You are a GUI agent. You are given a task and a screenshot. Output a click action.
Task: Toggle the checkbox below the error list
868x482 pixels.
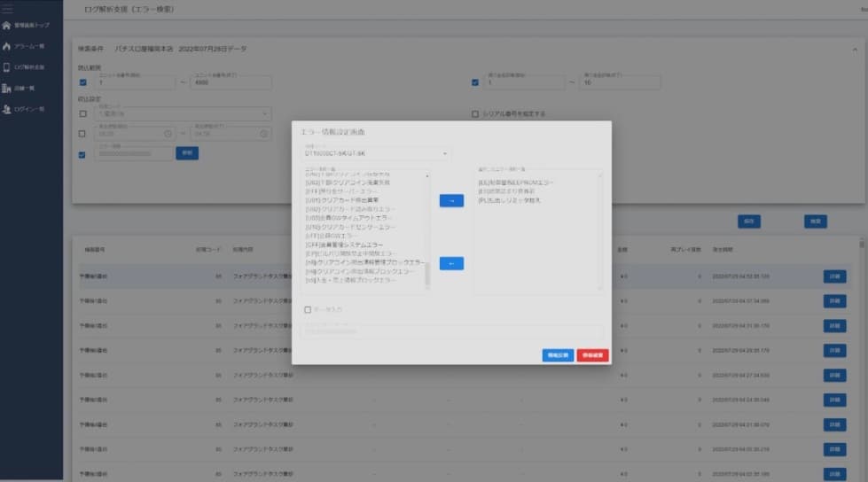(x=308, y=310)
